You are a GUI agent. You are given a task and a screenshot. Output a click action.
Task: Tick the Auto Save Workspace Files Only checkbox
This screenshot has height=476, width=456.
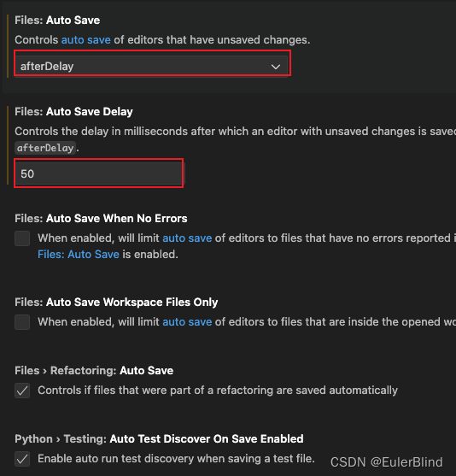[x=22, y=322]
